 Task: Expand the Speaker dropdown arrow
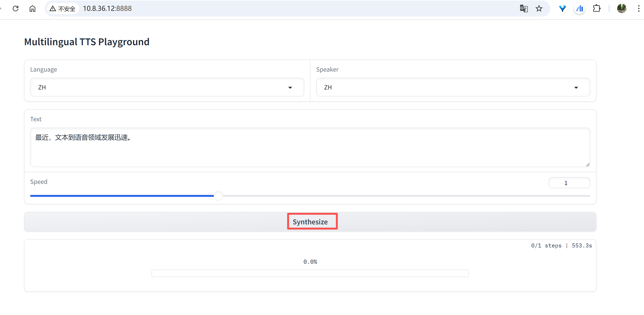click(576, 88)
